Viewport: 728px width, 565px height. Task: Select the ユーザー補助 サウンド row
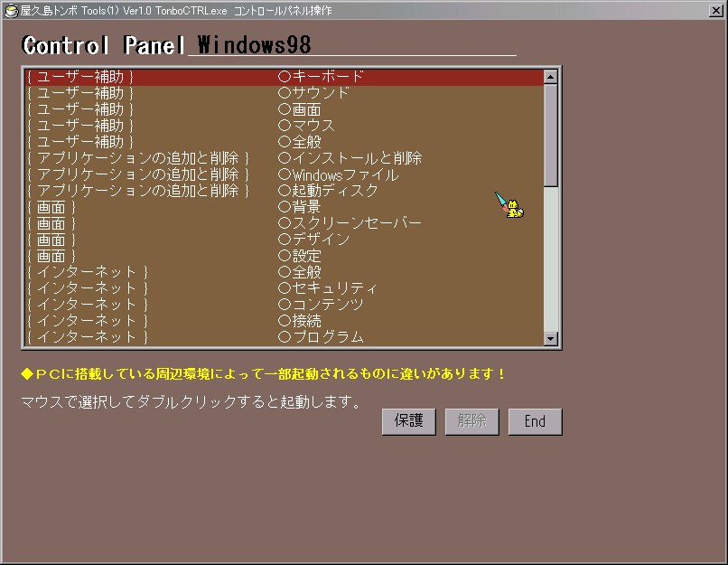[285, 93]
